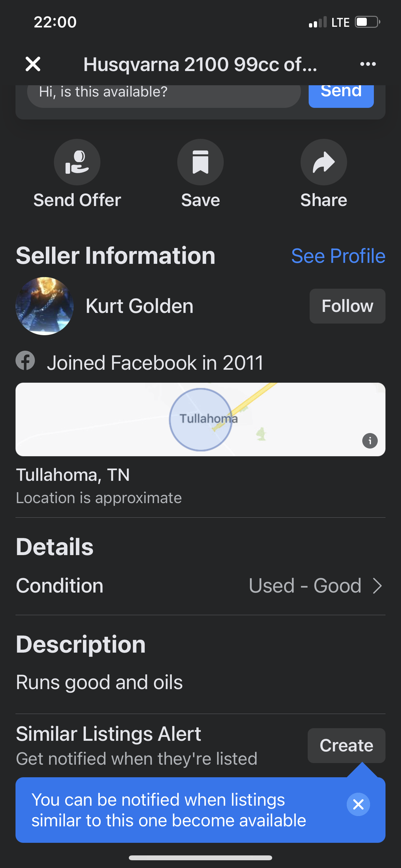Viewport: 401px width, 868px height.
Task: Tap the Send Offer icon
Action: (77, 162)
